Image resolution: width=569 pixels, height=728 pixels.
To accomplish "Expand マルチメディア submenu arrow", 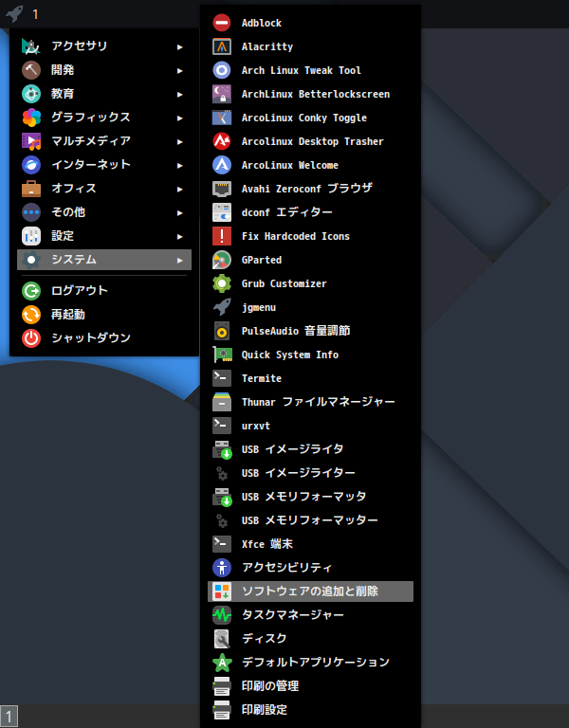I will pos(180,141).
